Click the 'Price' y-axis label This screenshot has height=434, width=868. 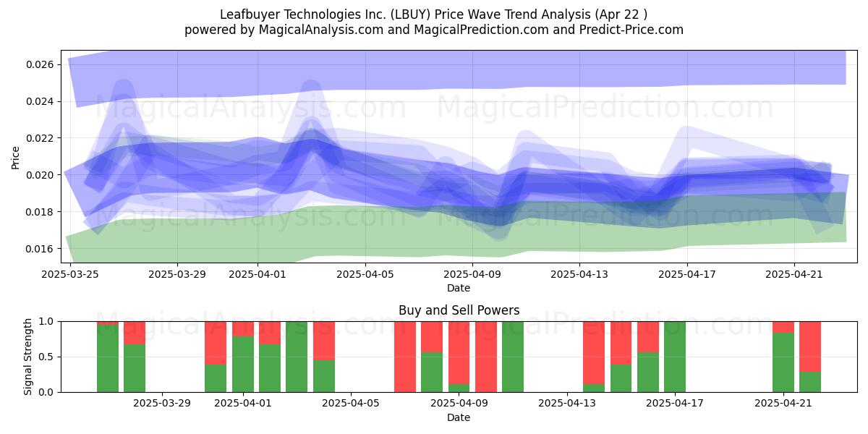click(15, 157)
